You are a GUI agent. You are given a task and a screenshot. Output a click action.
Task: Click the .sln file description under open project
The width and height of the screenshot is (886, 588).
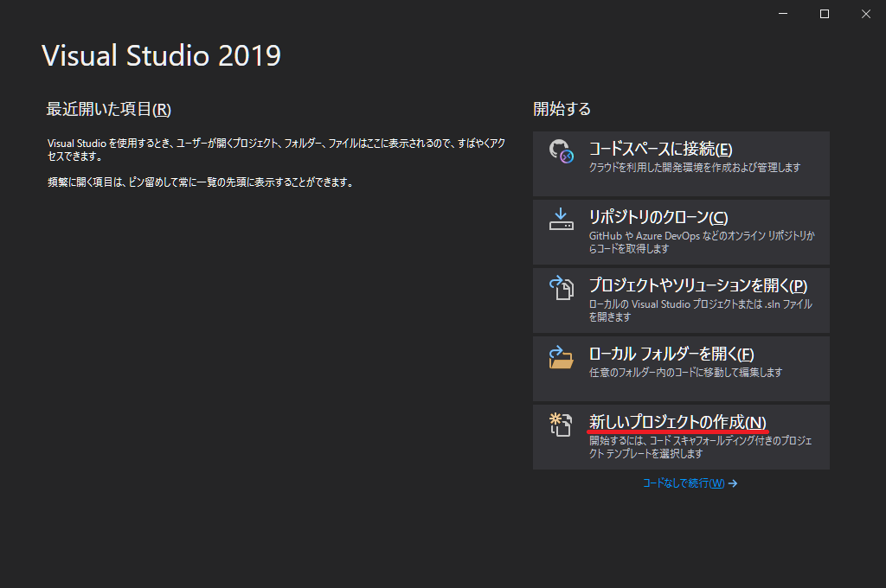(700, 310)
